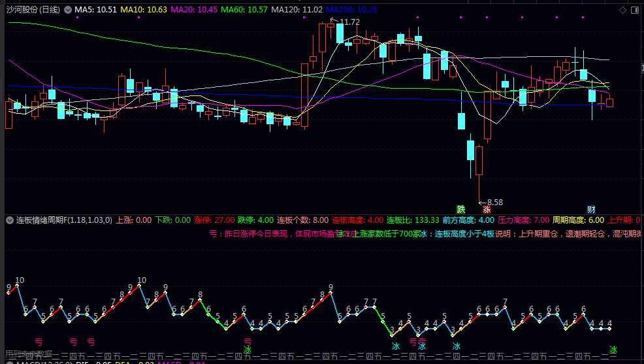
Task: Expand the MA indicator dropdown arrow
Action: (x=68, y=10)
